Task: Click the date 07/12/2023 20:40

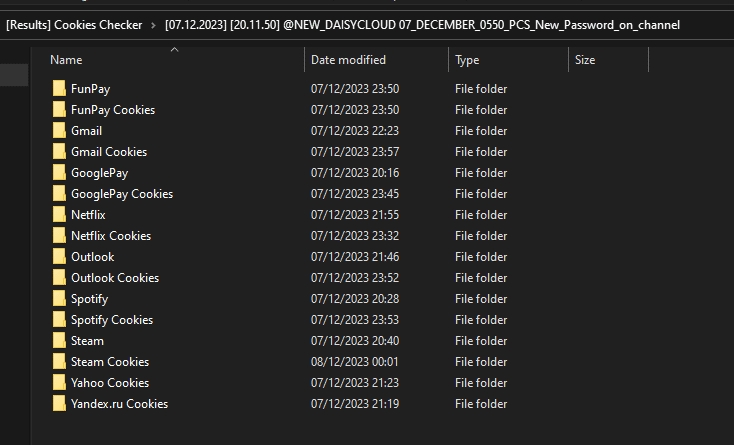Action: coord(355,341)
